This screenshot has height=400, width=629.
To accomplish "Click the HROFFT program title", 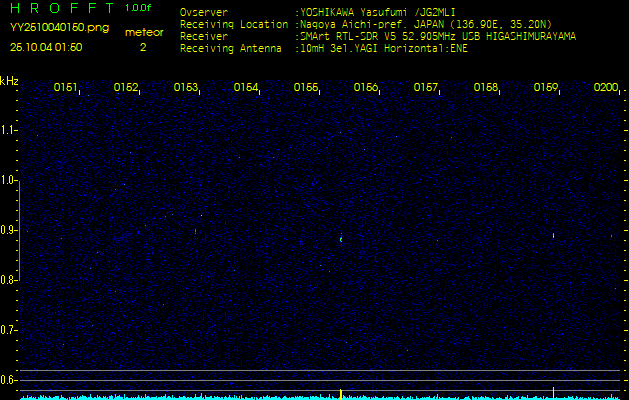I will (63, 8).
